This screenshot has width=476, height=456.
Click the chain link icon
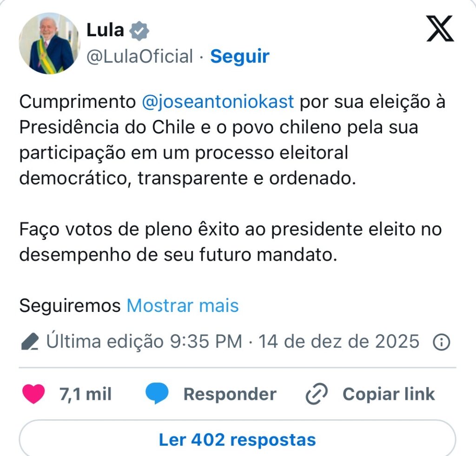point(317,394)
